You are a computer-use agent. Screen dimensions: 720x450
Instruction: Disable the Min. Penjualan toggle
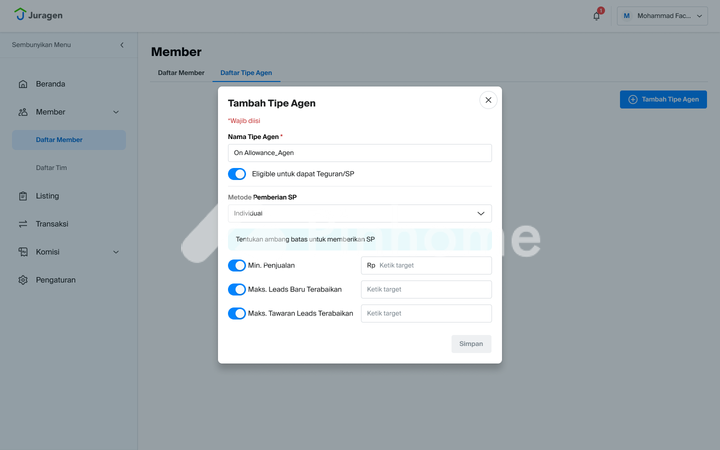(x=237, y=266)
